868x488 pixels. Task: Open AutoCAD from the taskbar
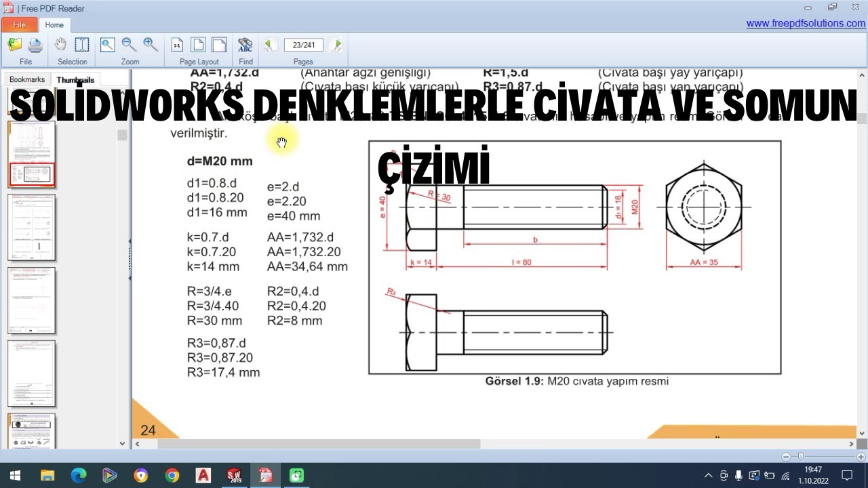point(203,475)
